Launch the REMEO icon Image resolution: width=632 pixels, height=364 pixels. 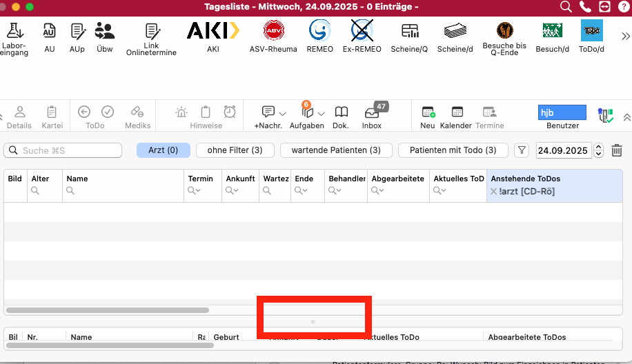click(319, 30)
